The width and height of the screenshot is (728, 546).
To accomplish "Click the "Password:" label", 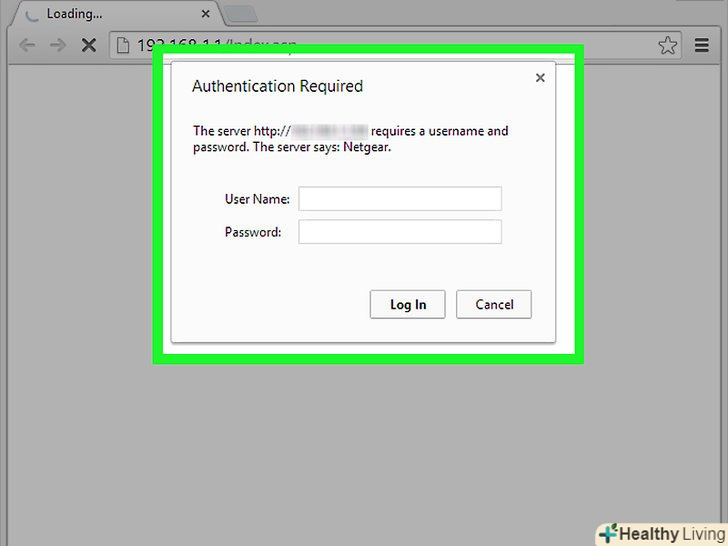I will tap(253, 232).
